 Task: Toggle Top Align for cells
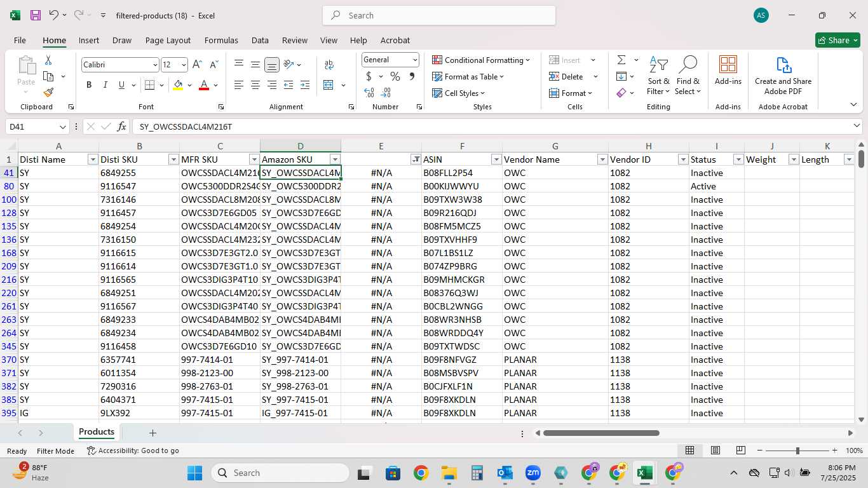tap(239, 65)
